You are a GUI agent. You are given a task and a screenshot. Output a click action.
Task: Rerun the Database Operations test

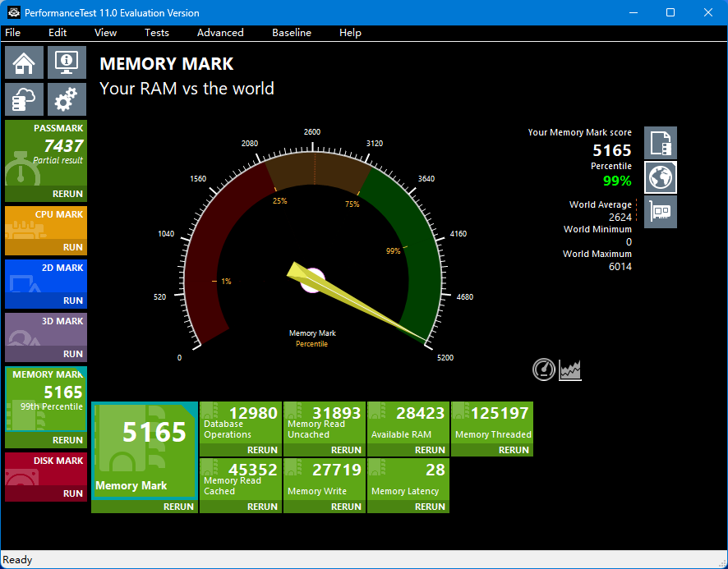click(262, 450)
